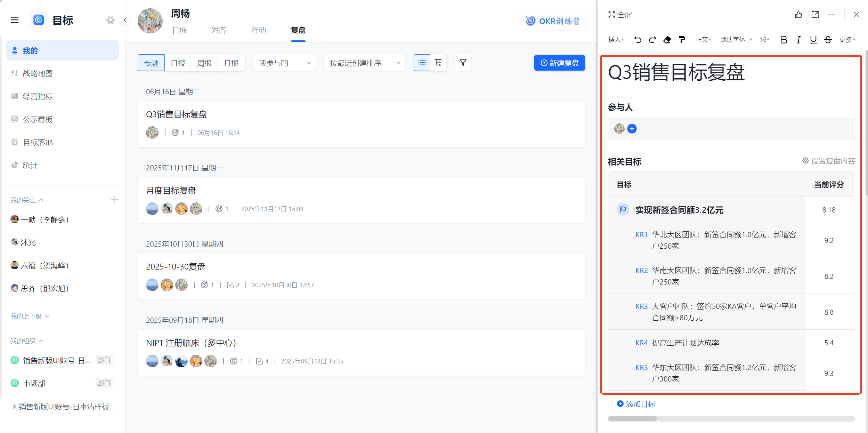Add a participant with plus icon
The width and height of the screenshot is (868, 433).
tap(632, 129)
